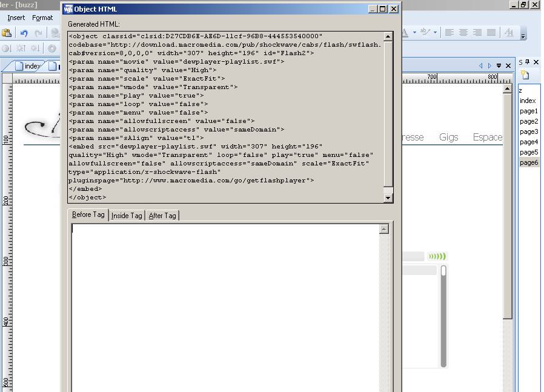Click the 'Gigs' navigation link on page
Screen dimensions: 544x392
point(449,137)
